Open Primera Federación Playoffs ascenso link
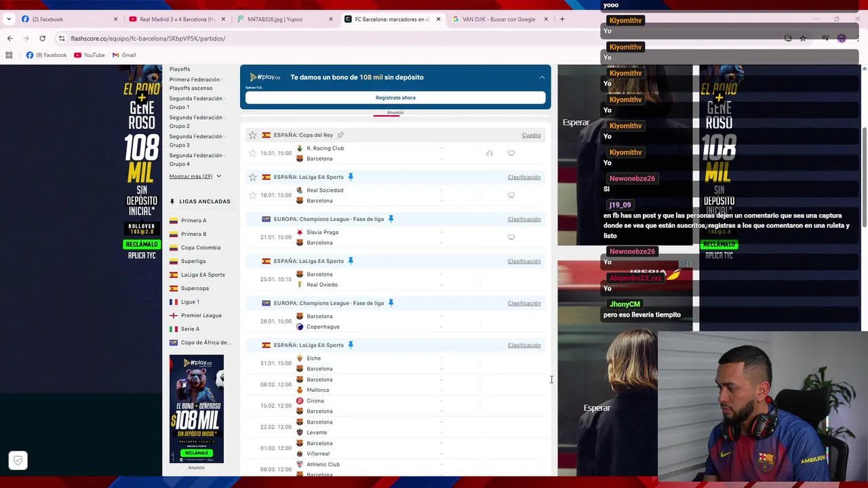Viewport: 868px width, 488px height. click(x=195, y=83)
